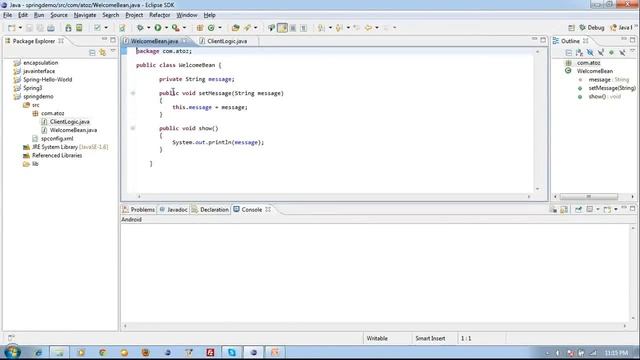Toggle Show Whitespace Characters toolbar button
Screen dimensions: 640x360
point(303,28)
